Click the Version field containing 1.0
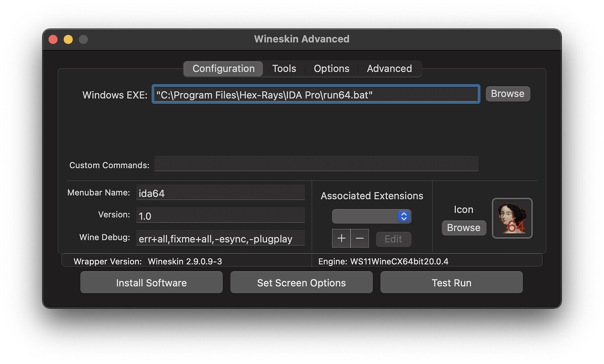The width and height of the screenshot is (604, 364). coord(220,215)
